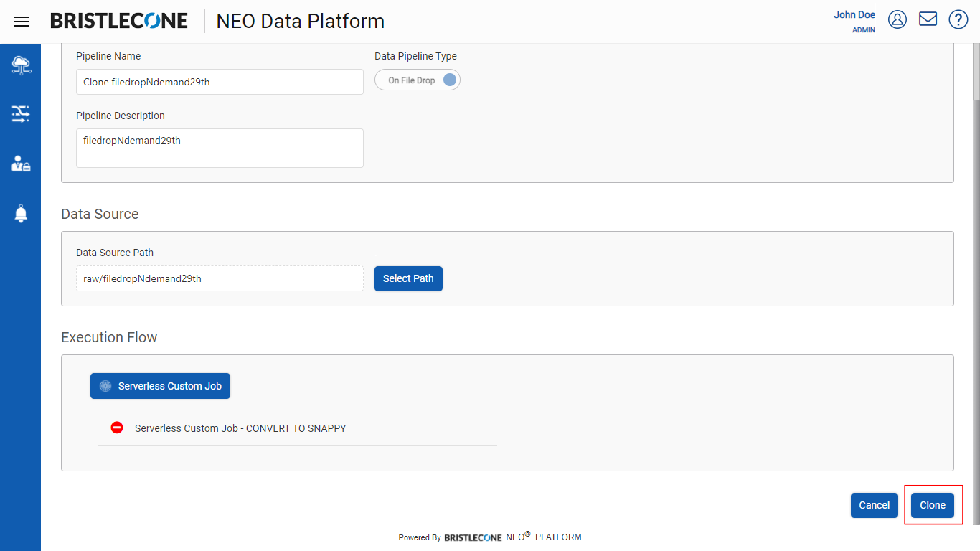Click the Cancel button

tap(875, 505)
